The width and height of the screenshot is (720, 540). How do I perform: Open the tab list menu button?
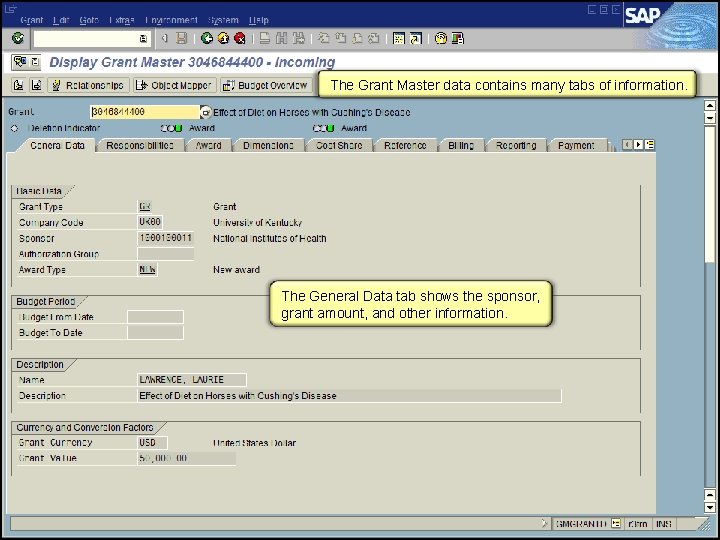click(x=649, y=145)
